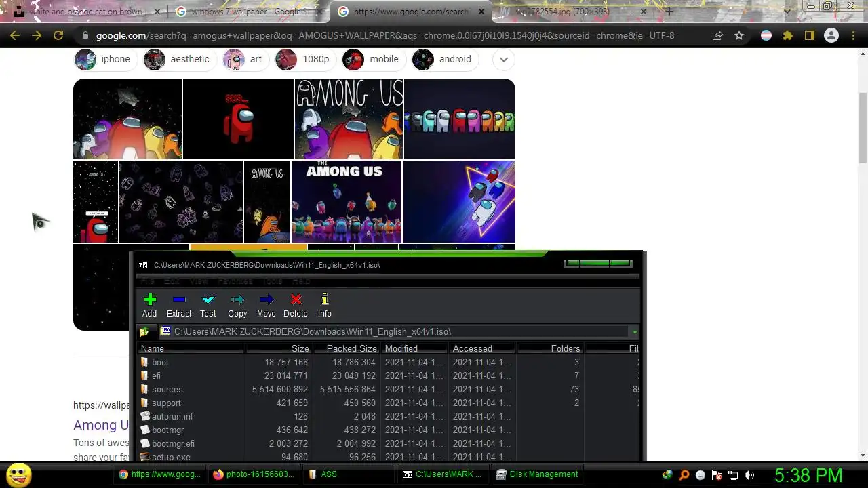This screenshot has width=868, height=488.
Task: Open the tab search dropdown arrow
Action: (x=787, y=12)
